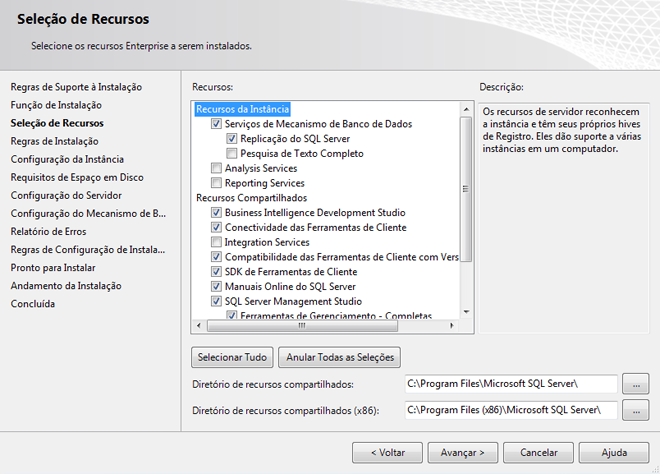Toggle Conectividade das Ferramentas de Cliente checkbox
The height and width of the screenshot is (474, 660).
(216, 227)
